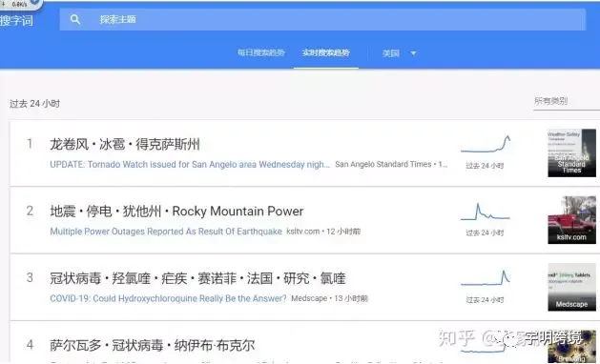Select the 实时搜索趋势 tab
The width and height of the screenshot is (600, 364).
click(326, 52)
